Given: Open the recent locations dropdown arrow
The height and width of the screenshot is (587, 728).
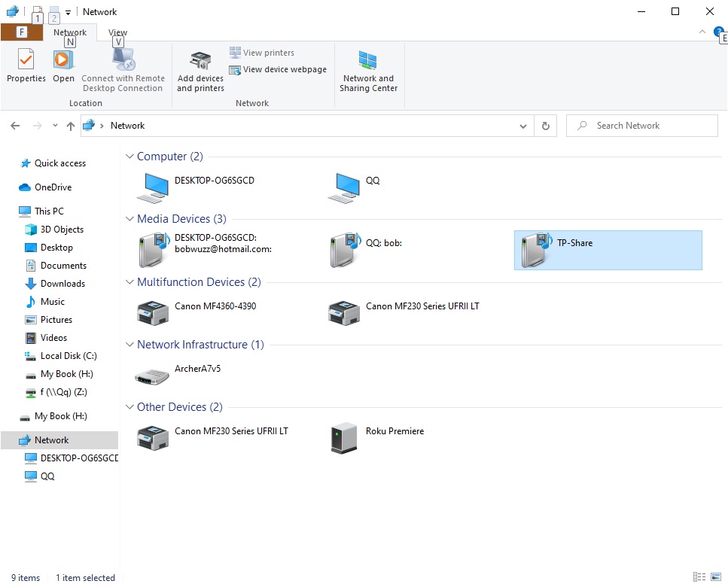Looking at the screenshot, I should (x=55, y=126).
